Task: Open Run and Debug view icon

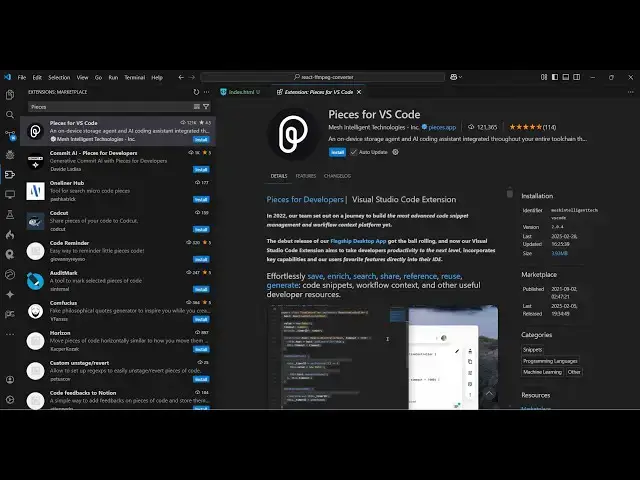Action: point(10,155)
